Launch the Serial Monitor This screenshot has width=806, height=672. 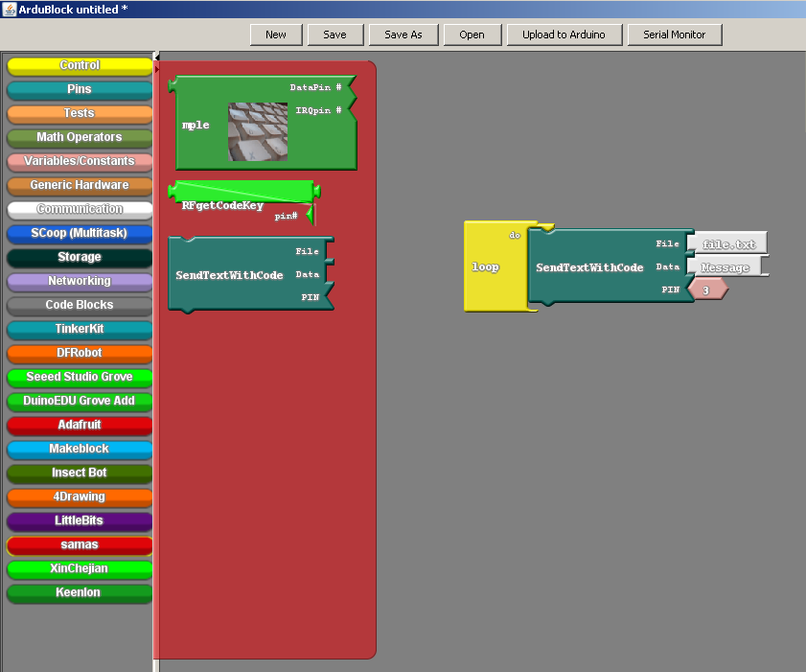[675, 35]
